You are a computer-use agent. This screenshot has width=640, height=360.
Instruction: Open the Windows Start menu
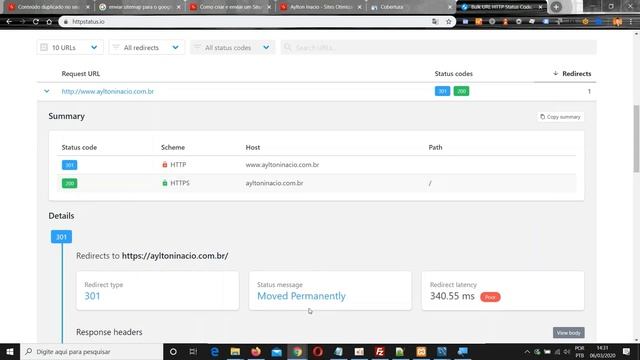click(x=10, y=351)
